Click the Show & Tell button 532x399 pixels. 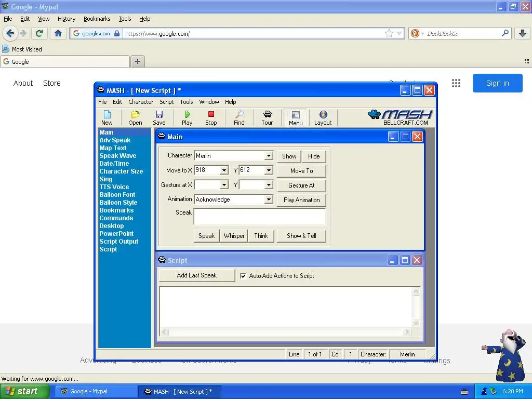302,236
